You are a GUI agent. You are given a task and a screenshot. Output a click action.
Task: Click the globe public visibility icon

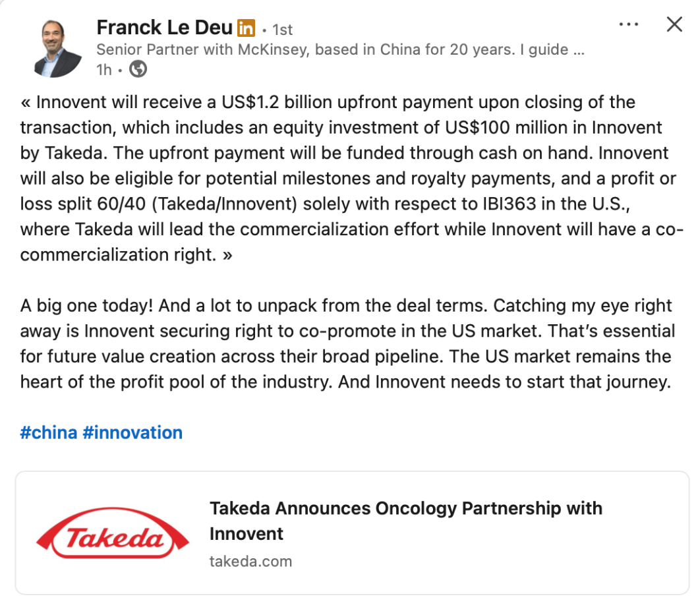[x=138, y=69]
